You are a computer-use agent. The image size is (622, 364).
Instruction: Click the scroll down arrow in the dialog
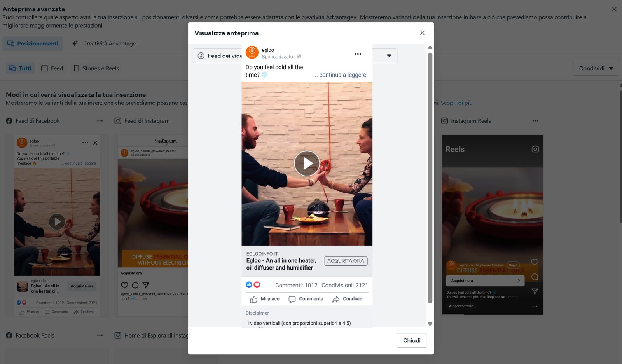pyautogui.click(x=430, y=324)
